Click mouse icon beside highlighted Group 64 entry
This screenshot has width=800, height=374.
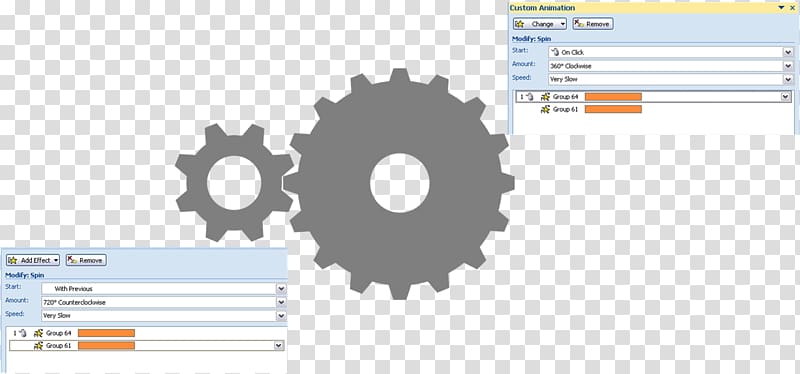point(530,96)
